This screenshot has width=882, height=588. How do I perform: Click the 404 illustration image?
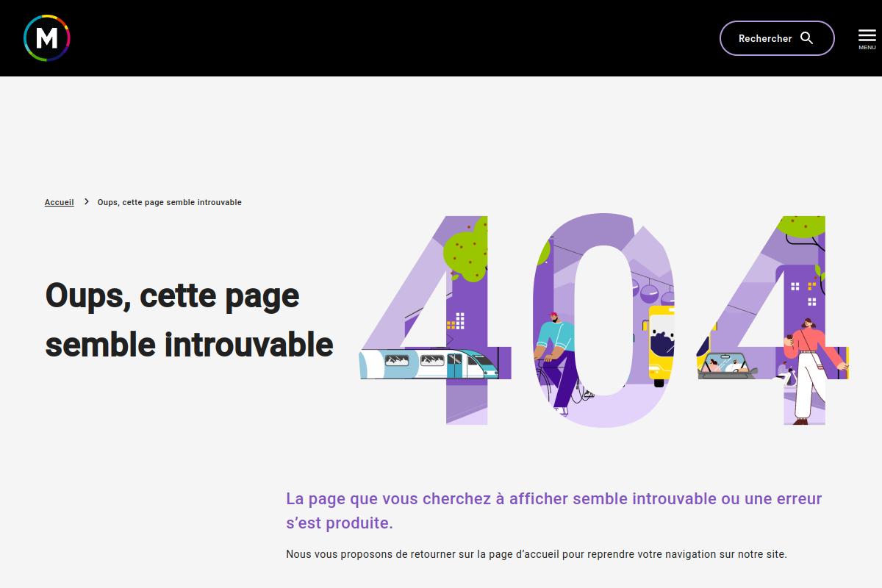[x=604, y=320]
